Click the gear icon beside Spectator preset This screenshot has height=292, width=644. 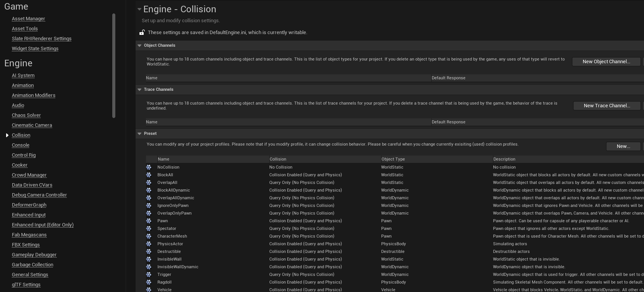149,228
